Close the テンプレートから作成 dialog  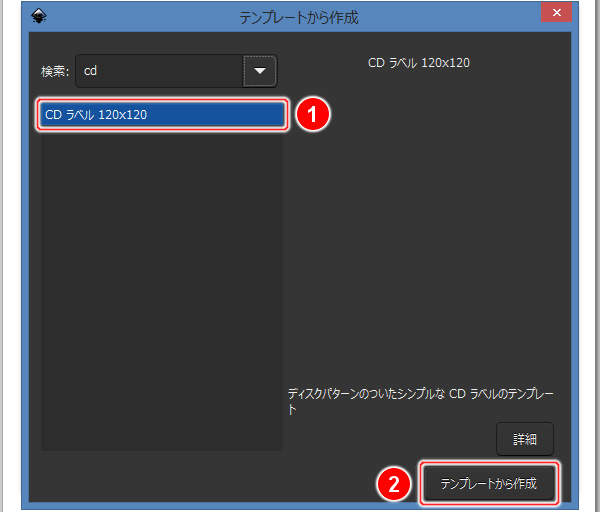556,12
